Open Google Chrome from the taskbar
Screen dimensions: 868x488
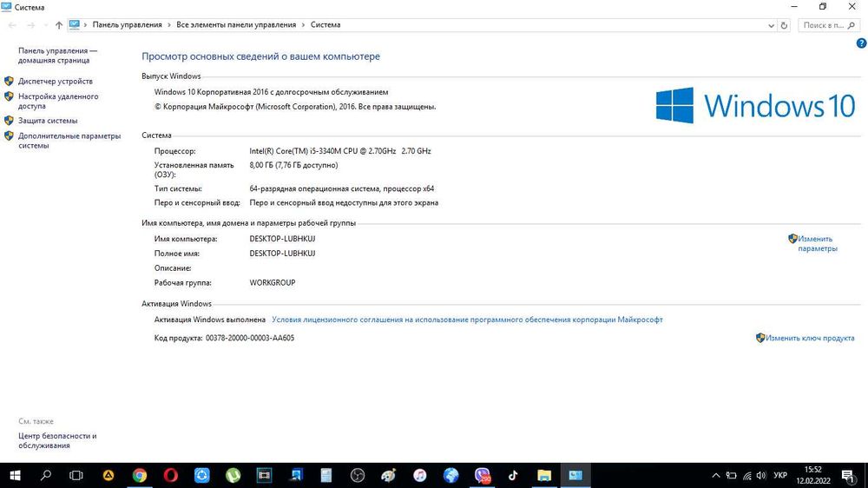click(x=140, y=475)
